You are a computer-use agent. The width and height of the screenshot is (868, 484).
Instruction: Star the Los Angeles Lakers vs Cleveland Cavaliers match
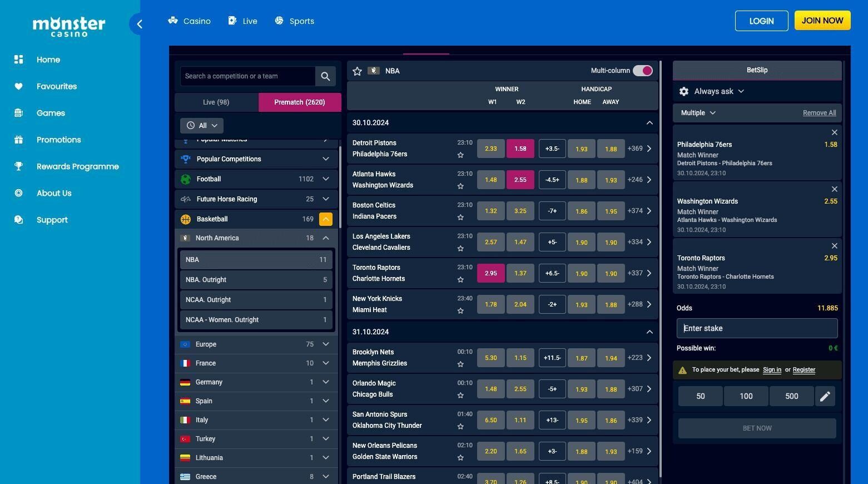click(x=460, y=249)
